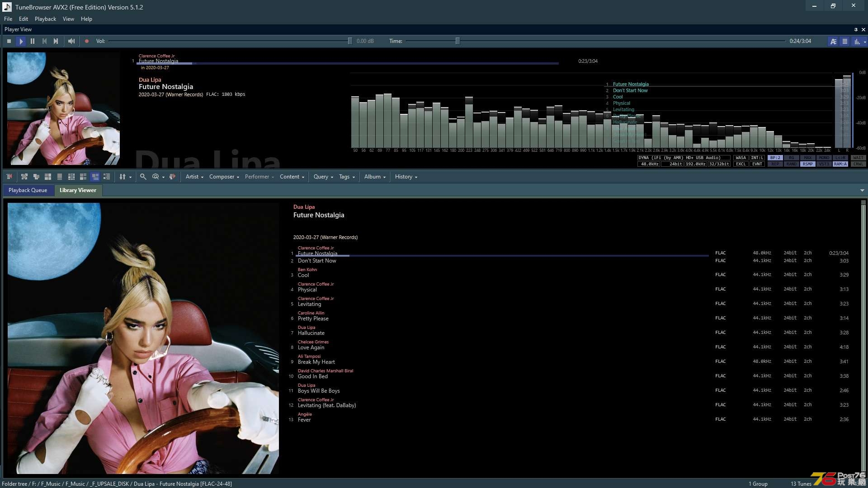
Task: Skip to the previous track
Action: (44, 41)
